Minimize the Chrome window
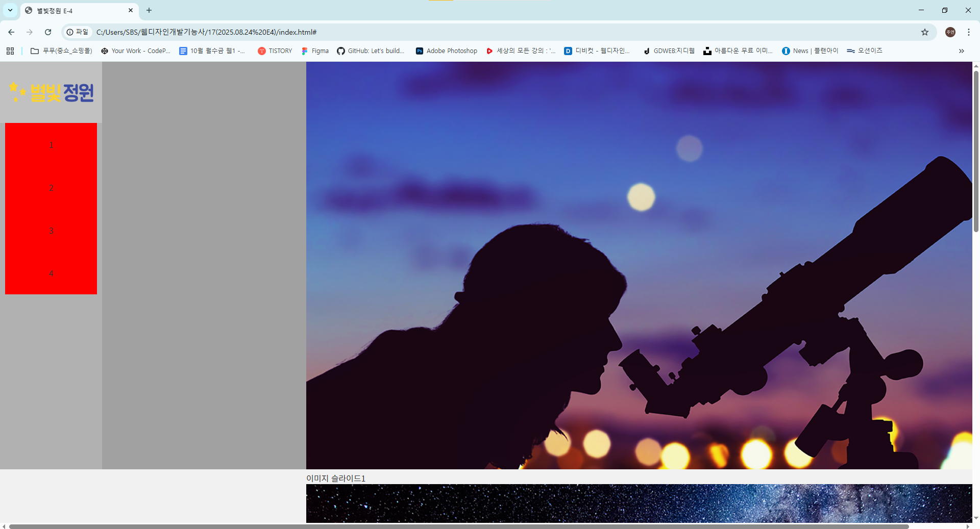 921,10
